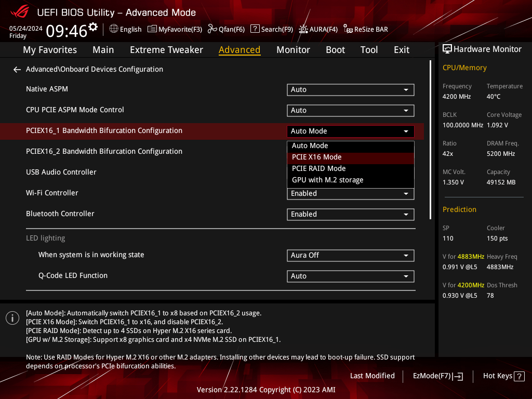Click the Hot Keys question icon

519,376
